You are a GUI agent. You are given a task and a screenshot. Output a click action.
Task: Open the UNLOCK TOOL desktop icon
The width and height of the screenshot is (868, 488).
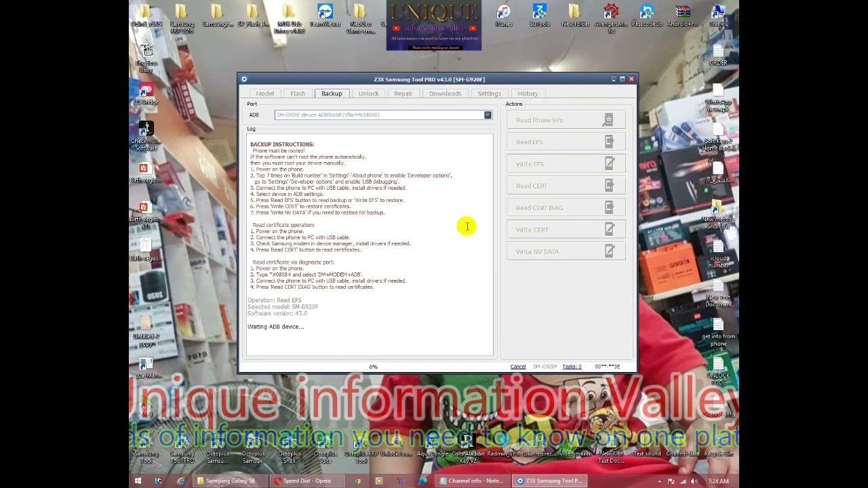718,371
